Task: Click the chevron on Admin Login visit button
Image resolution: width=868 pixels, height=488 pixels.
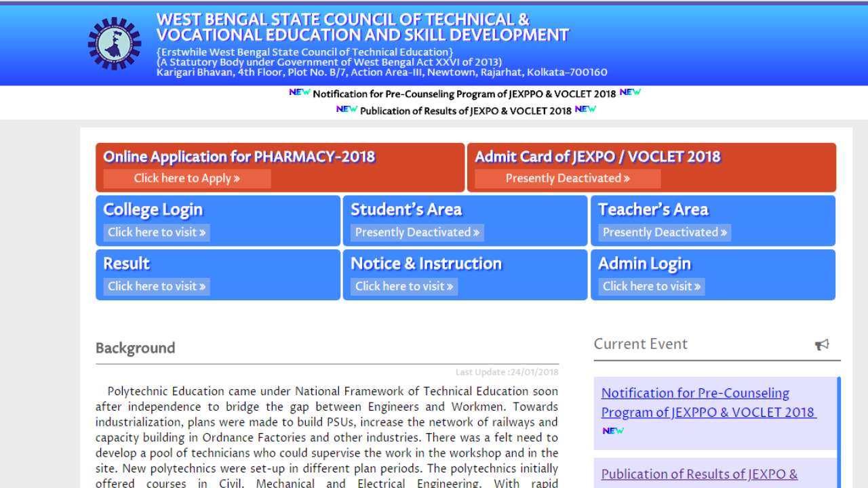Action: [x=697, y=286]
